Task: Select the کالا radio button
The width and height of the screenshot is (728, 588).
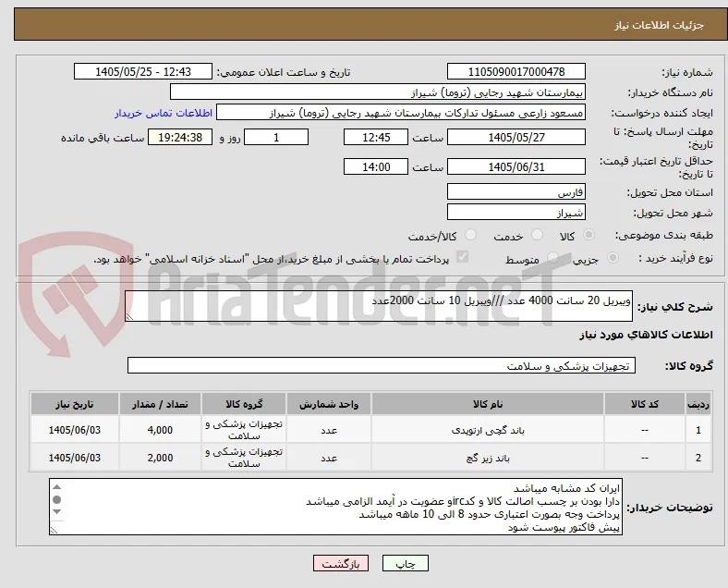Action: click(588, 235)
